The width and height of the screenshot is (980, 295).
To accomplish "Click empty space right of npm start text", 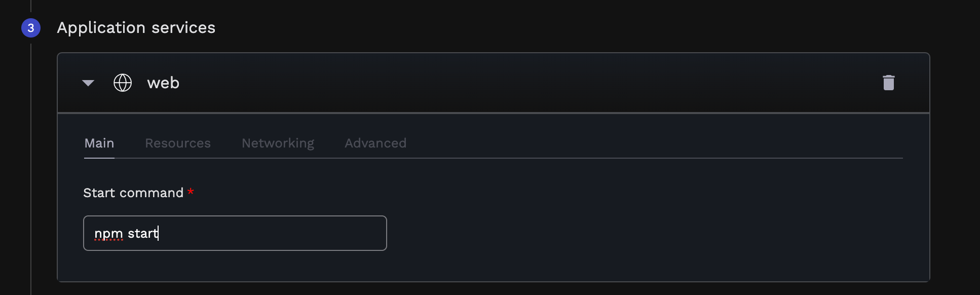I will (x=274, y=233).
